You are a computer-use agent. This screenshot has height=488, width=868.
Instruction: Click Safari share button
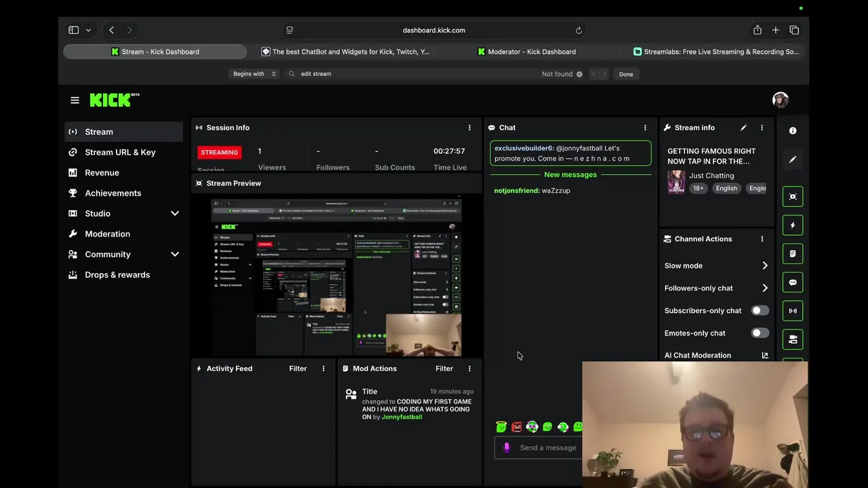757,30
